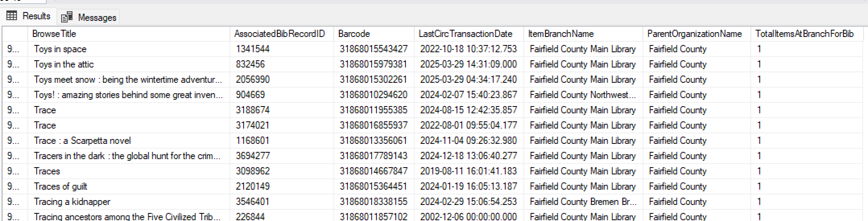This screenshot has height=221, width=868.
Task: Select the row header for Toys in space
Action: pyautogui.click(x=15, y=49)
